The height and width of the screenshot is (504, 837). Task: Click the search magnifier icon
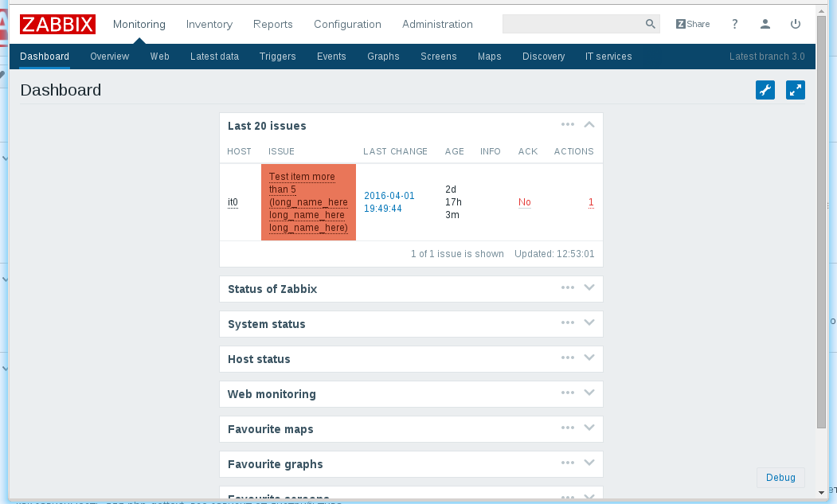(650, 24)
